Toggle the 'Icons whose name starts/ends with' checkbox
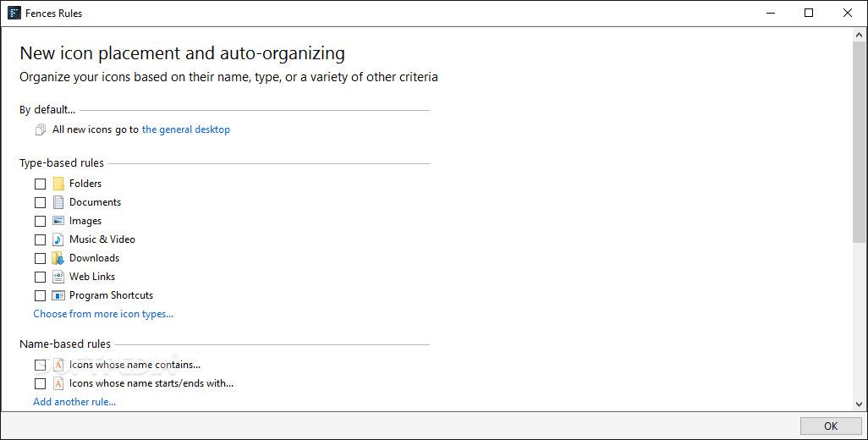 point(40,383)
